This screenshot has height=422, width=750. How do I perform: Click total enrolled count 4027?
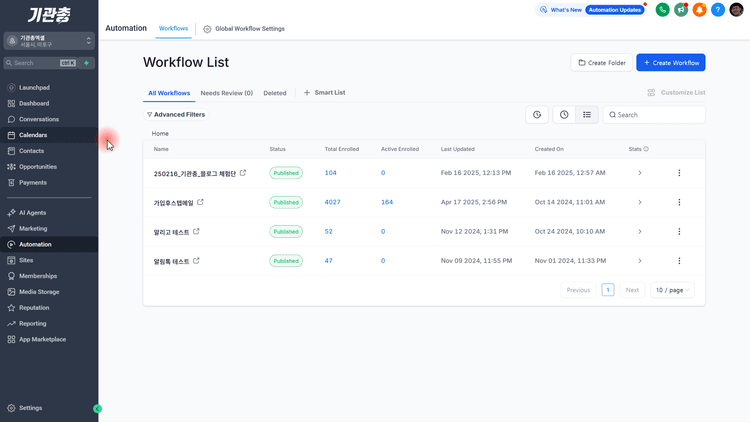click(x=332, y=202)
